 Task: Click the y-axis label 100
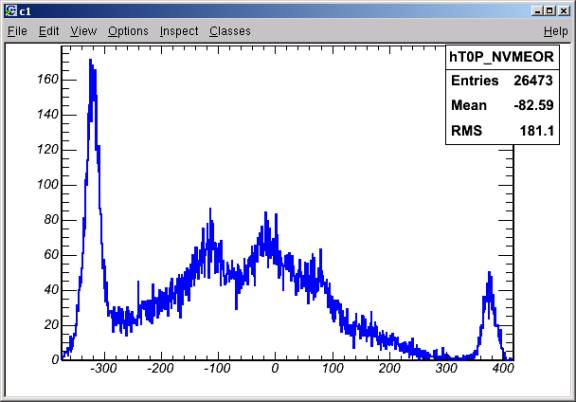click(x=48, y=184)
